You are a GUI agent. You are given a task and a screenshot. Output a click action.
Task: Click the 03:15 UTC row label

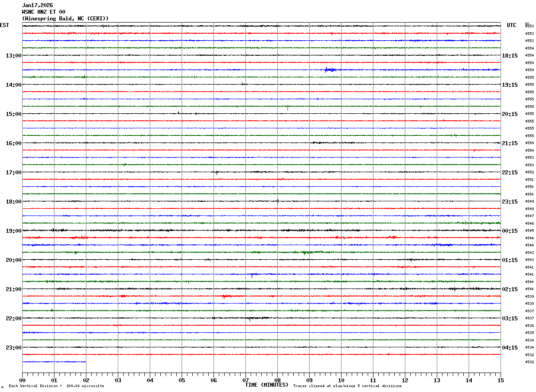click(510, 319)
